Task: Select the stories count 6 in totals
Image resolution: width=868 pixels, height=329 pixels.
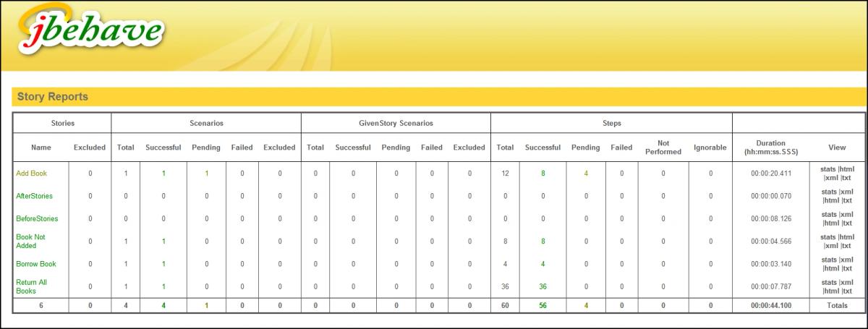Action: 41,305
